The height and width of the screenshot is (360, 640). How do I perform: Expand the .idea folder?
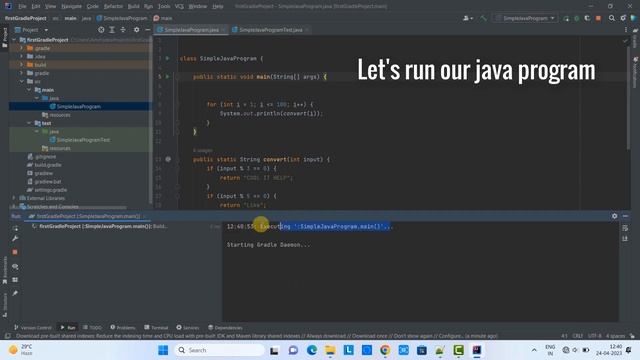click(x=22, y=56)
